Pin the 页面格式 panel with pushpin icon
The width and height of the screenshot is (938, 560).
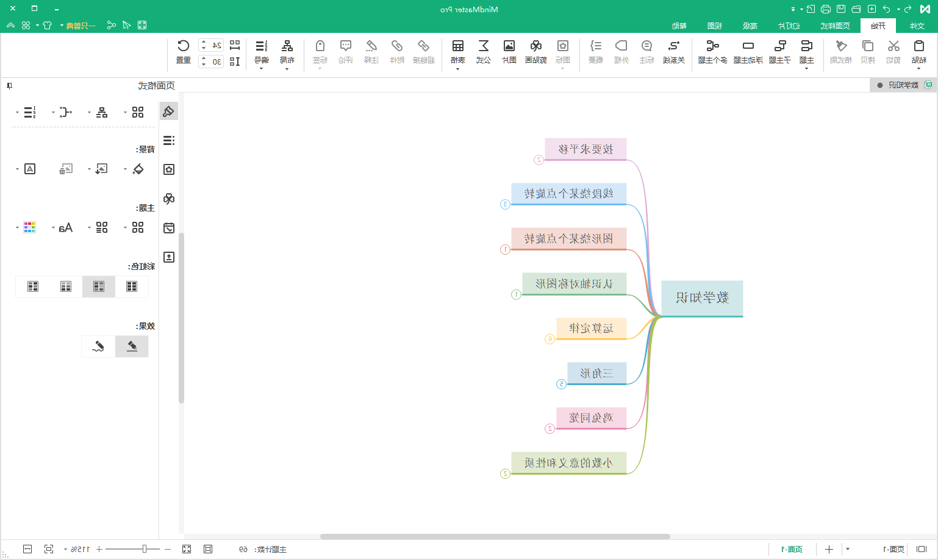[x=9, y=86]
